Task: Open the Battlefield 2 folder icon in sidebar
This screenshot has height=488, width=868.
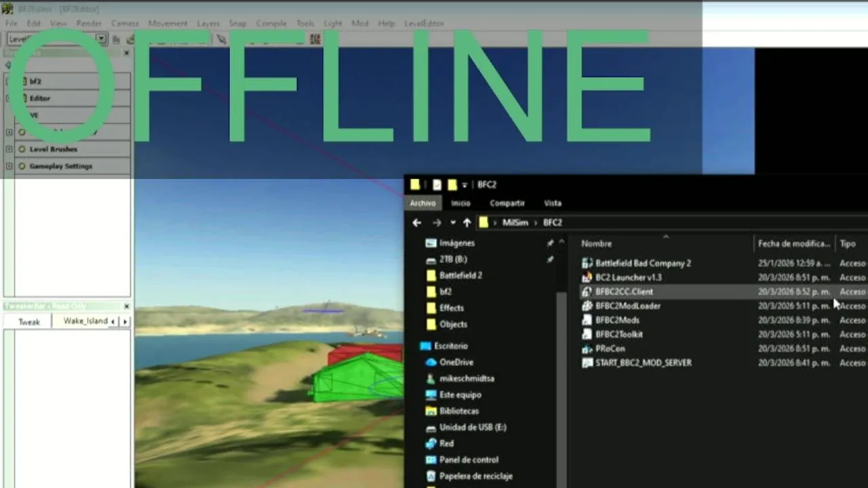Action: (x=431, y=275)
